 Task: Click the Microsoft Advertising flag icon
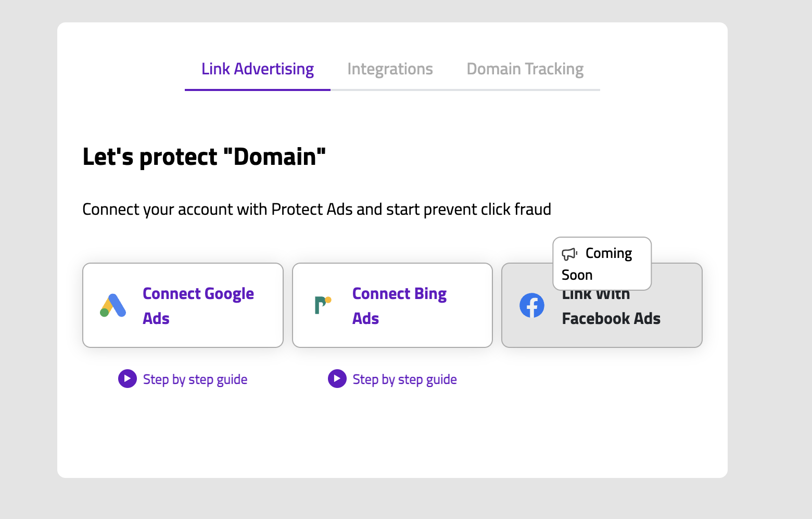point(323,305)
